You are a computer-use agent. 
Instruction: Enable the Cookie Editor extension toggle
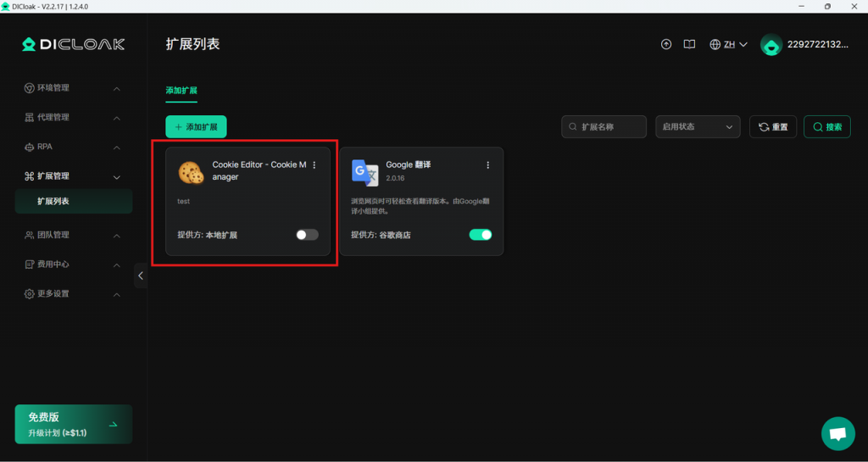click(x=307, y=235)
